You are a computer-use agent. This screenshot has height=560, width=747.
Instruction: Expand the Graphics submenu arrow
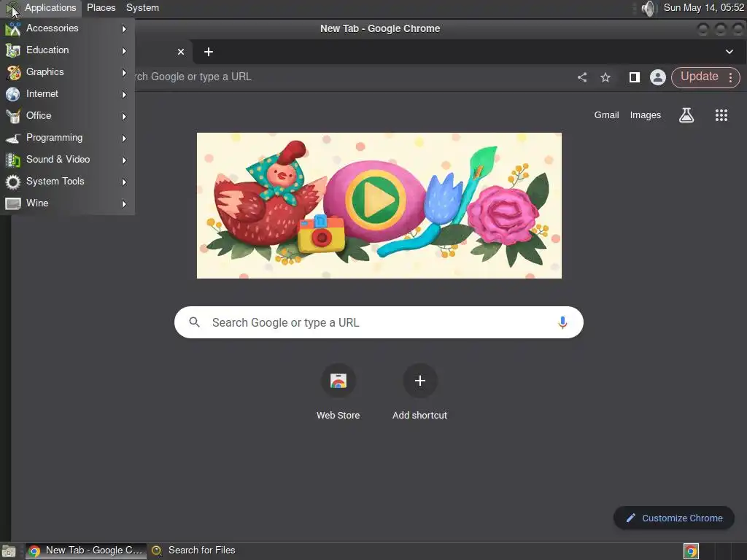tap(124, 73)
